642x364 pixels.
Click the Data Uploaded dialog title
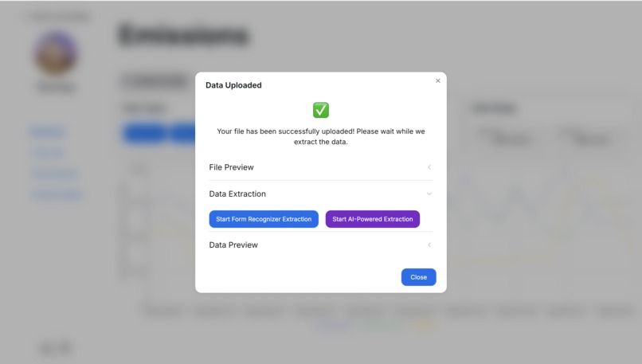233,85
